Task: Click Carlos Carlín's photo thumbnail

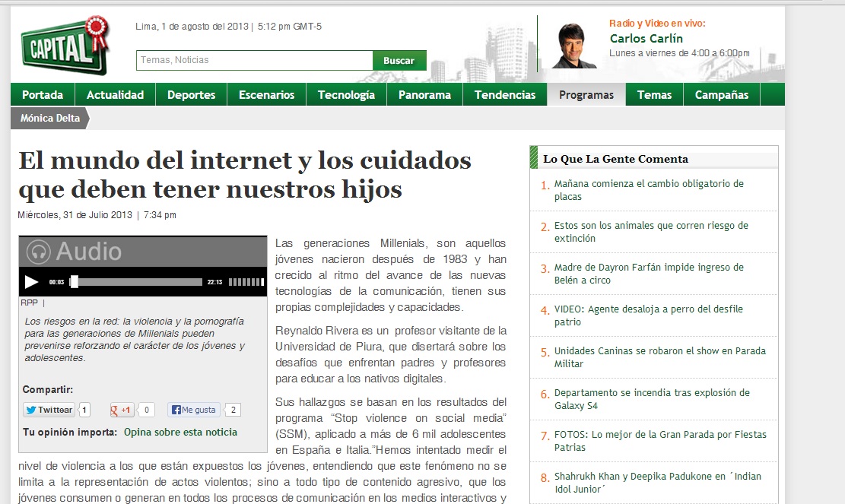Action: (x=574, y=46)
